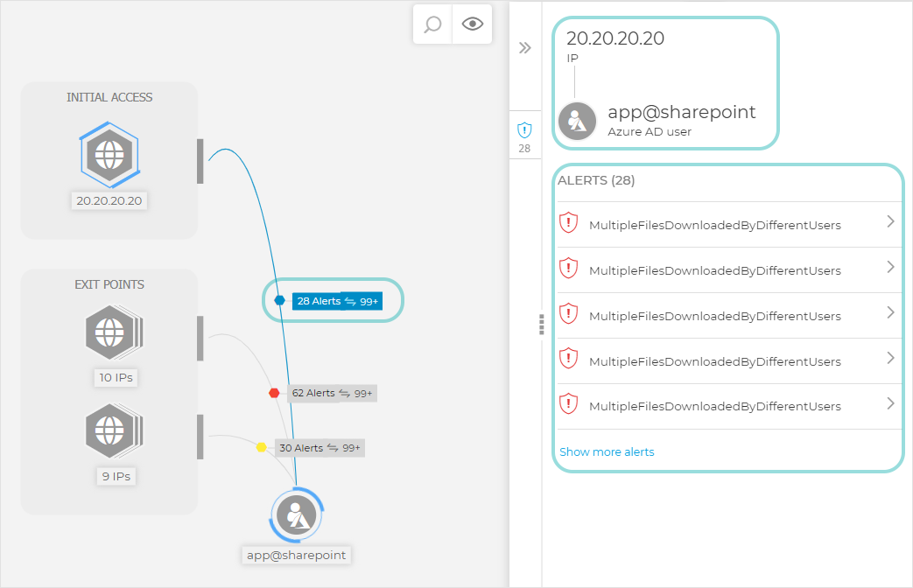This screenshot has width=913, height=588.
Task: Open the shield alerts tab showing 28
Action: click(525, 136)
